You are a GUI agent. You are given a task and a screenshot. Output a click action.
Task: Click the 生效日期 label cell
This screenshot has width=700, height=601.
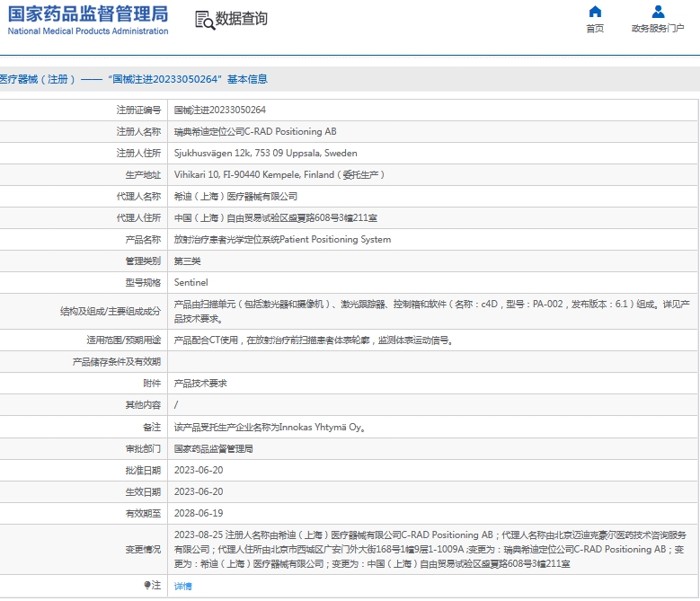pyautogui.click(x=143, y=491)
